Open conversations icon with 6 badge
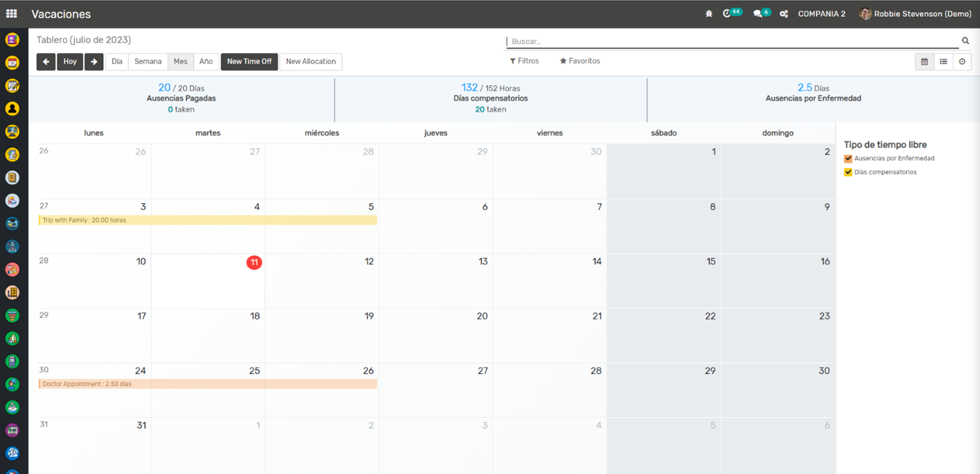The image size is (980, 474). point(758,14)
